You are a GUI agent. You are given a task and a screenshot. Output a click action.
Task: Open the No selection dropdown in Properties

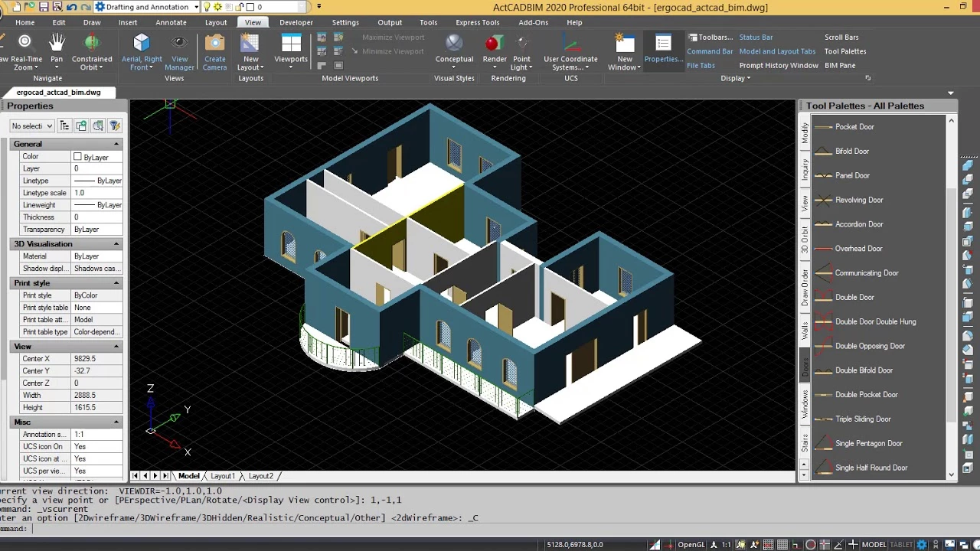pyautogui.click(x=32, y=126)
